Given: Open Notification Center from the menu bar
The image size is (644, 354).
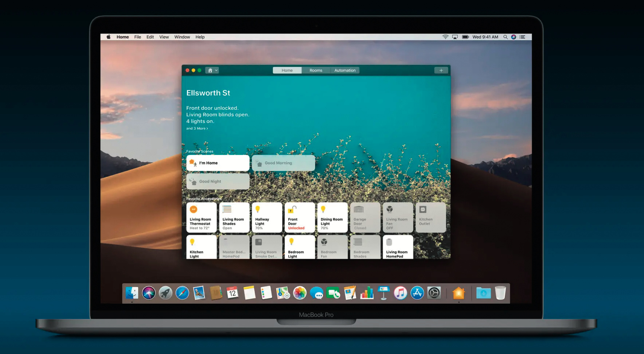Looking at the screenshot, I should (x=523, y=37).
